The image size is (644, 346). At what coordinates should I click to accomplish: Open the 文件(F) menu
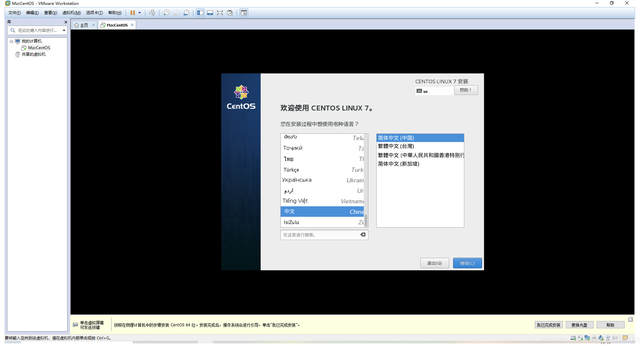pyautogui.click(x=14, y=13)
